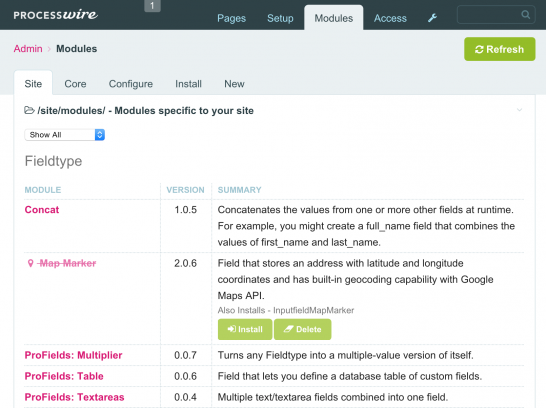546x408 pixels.
Task: Open the struck-through Map Marker module link
Action: click(x=67, y=263)
